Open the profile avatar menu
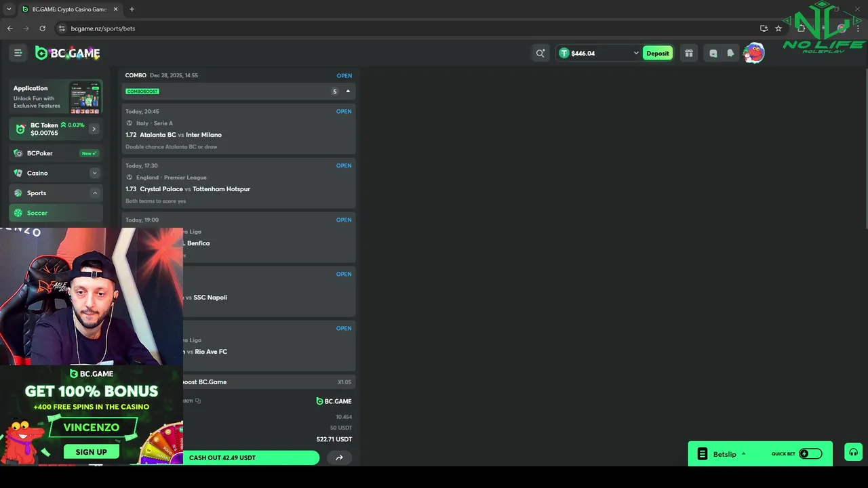This screenshot has width=868, height=488. click(x=753, y=53)
